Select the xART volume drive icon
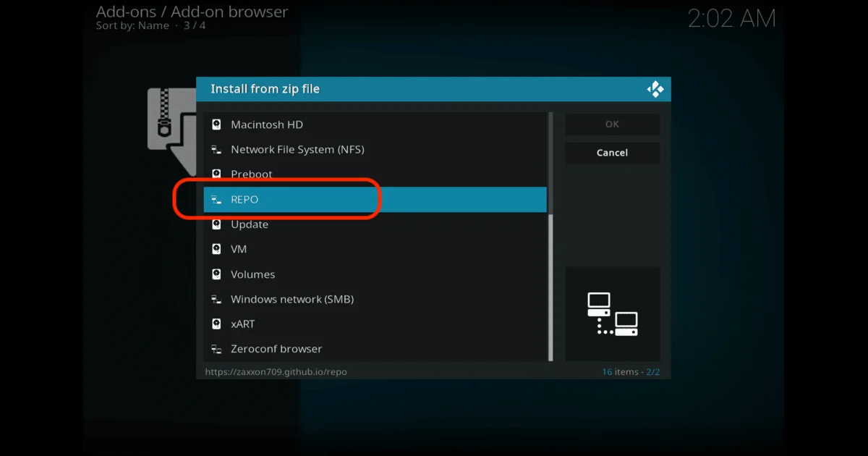868x456 pixels. 216,324
